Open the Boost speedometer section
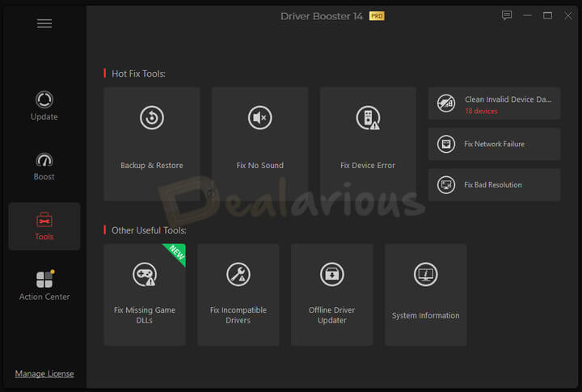 pyautogui.click(x=44, y=166)
